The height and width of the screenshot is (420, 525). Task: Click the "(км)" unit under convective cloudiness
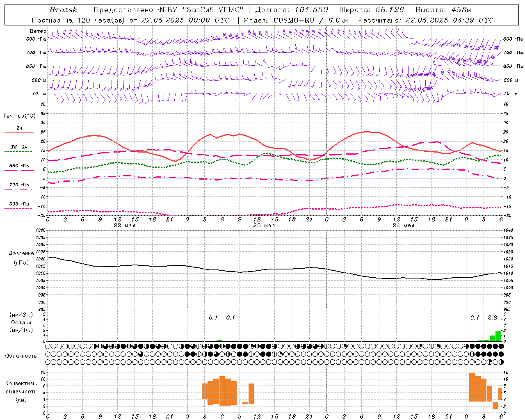click(x=21, y=399)
